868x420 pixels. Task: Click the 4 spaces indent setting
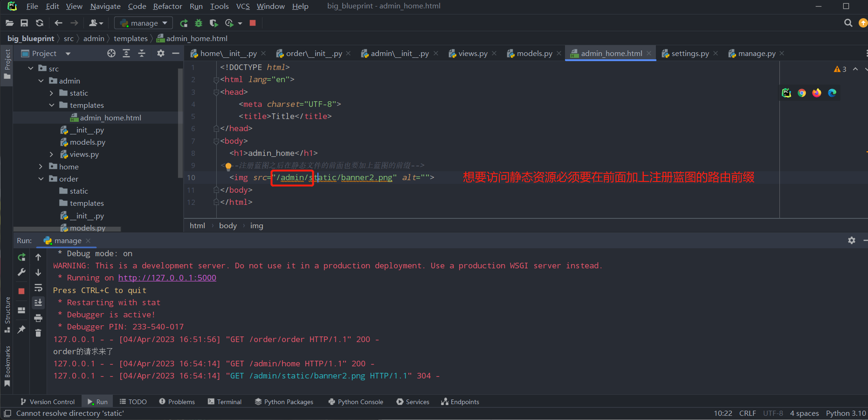(x=805, y=413)
